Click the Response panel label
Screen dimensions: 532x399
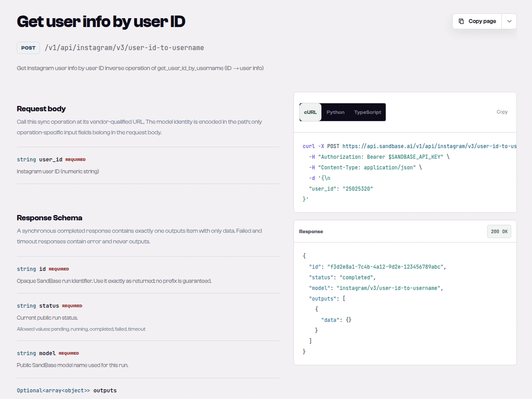coord(311,231)
